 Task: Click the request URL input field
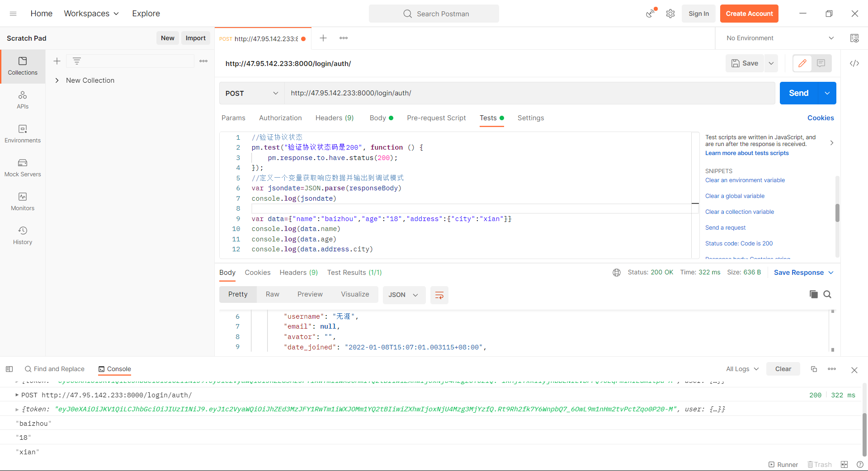[x=529, y=93]
